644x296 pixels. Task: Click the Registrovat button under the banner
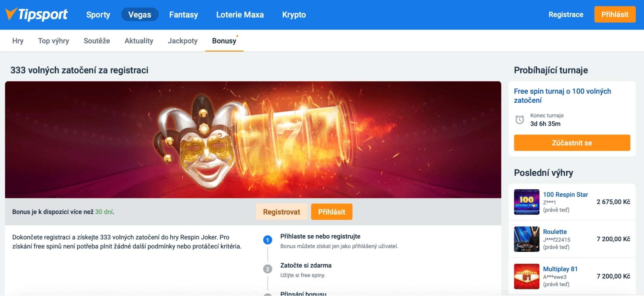pos(281,212)
